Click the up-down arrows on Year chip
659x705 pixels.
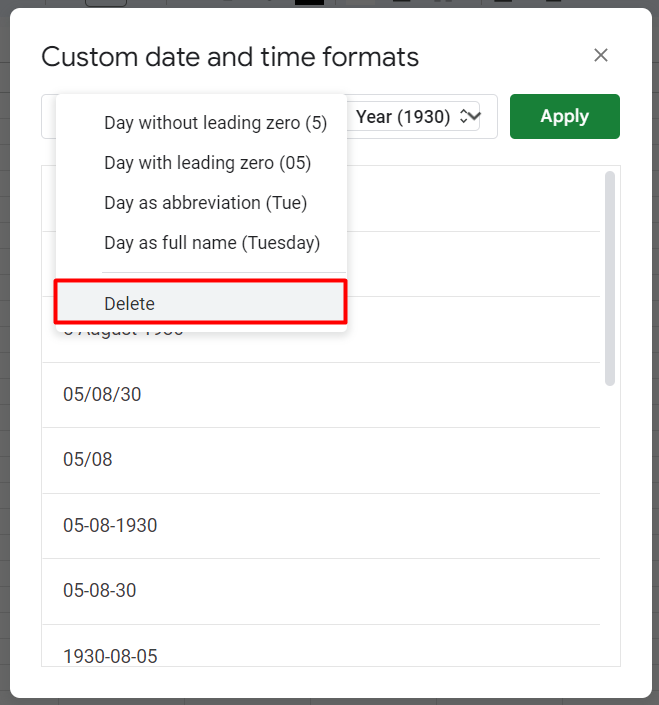pos(463,116)
